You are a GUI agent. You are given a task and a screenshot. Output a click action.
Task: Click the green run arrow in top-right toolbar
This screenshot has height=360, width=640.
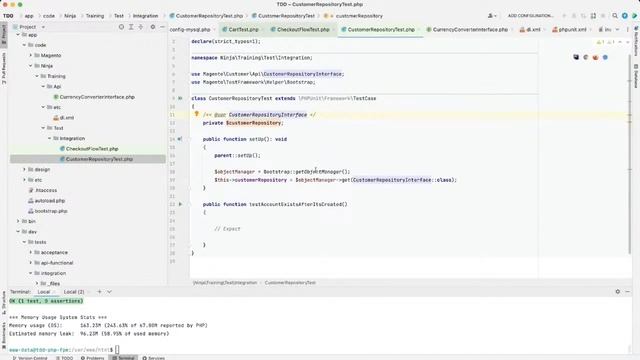click(635, 16)
